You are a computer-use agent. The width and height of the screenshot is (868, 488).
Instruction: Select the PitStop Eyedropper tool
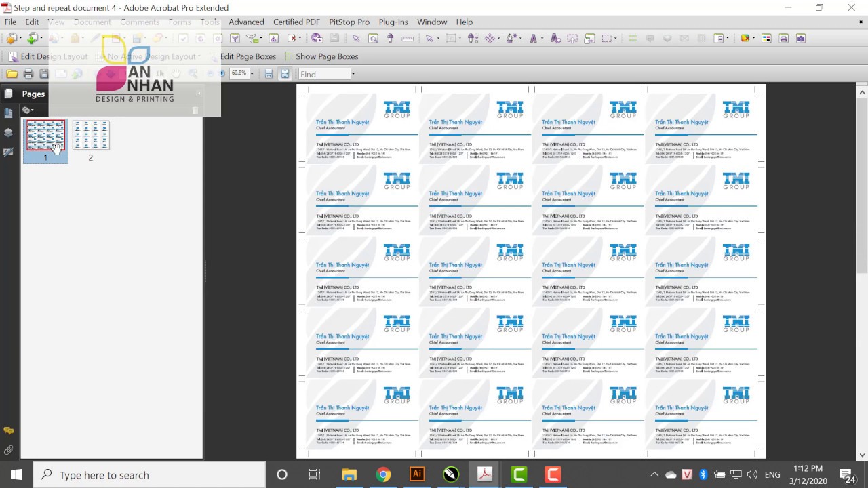(390, 39)
